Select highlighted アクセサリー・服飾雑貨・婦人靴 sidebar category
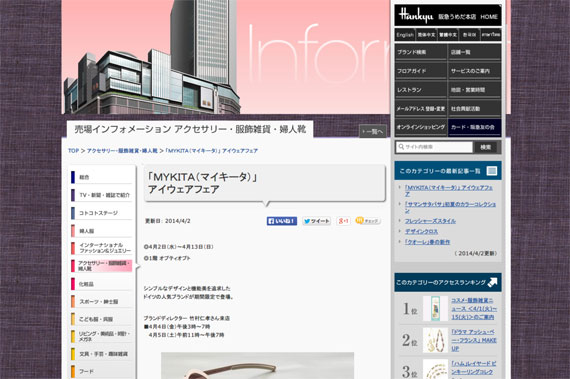The width and height of the screenshot is (570, 379). pos(101,266)
